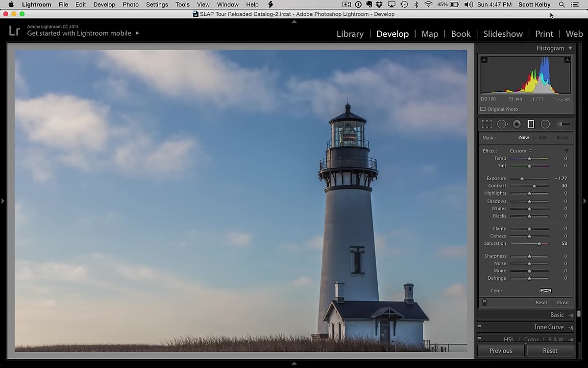
Task: Hide the right panel group
Action: (x=585, y=201)
